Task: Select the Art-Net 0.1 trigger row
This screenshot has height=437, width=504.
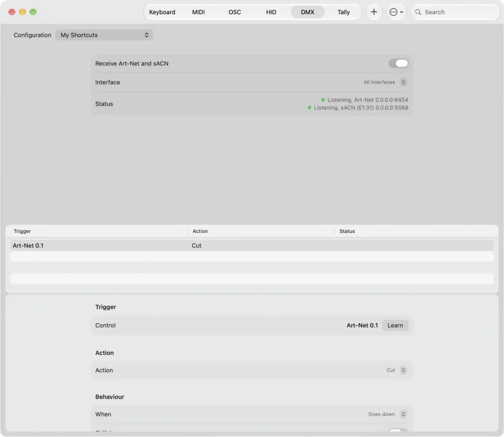Action: (x=252, y=245)
